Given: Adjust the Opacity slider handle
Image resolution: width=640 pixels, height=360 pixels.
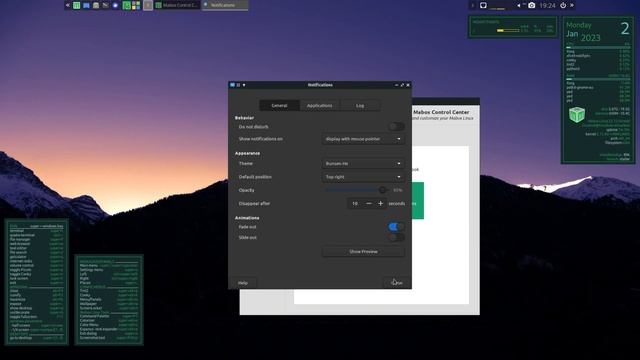Looking at the screenshot, I should (x=382, y=190).
